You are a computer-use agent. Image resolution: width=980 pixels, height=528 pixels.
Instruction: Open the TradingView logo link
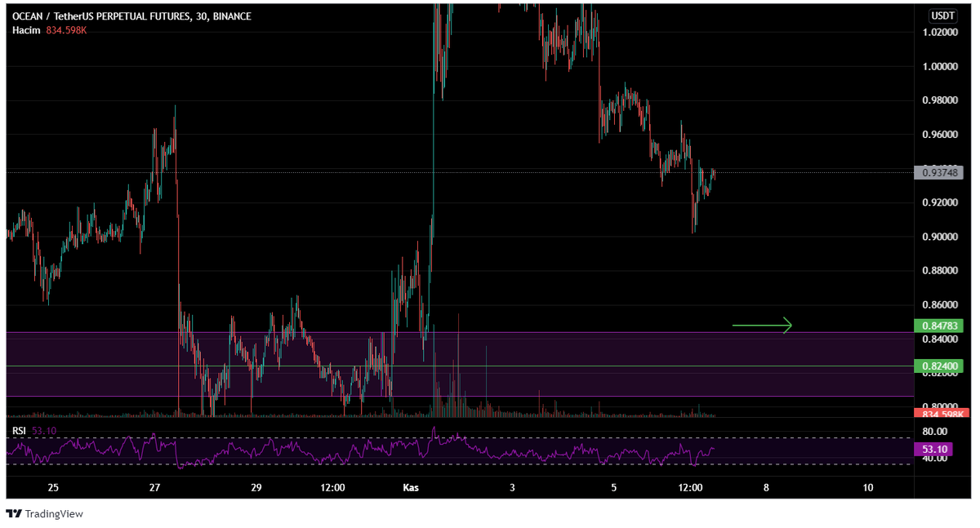point(45,514)
